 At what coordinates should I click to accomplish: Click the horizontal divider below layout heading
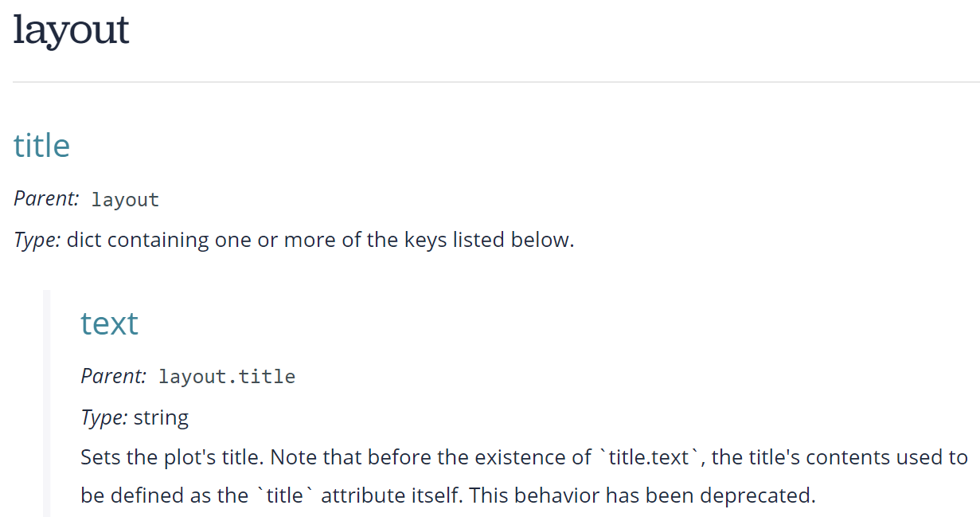click(496, 82)
